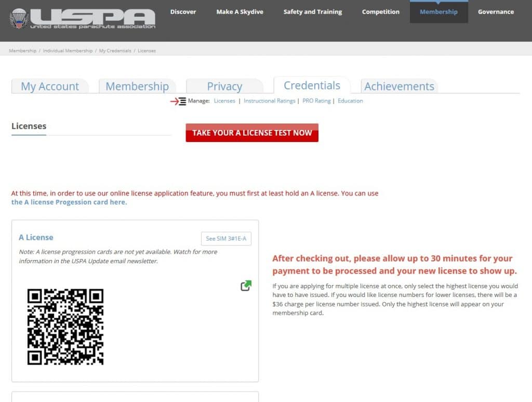Image resolution: width=532 pixels, height=402 pixels.
Task: Open the Make A Skydive menu
Action: pos(240,11)
